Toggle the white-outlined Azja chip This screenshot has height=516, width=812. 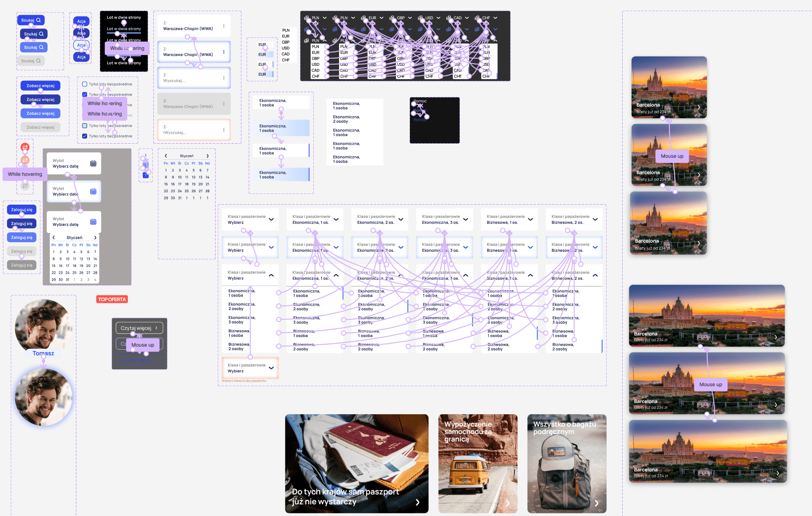(81, 45)
